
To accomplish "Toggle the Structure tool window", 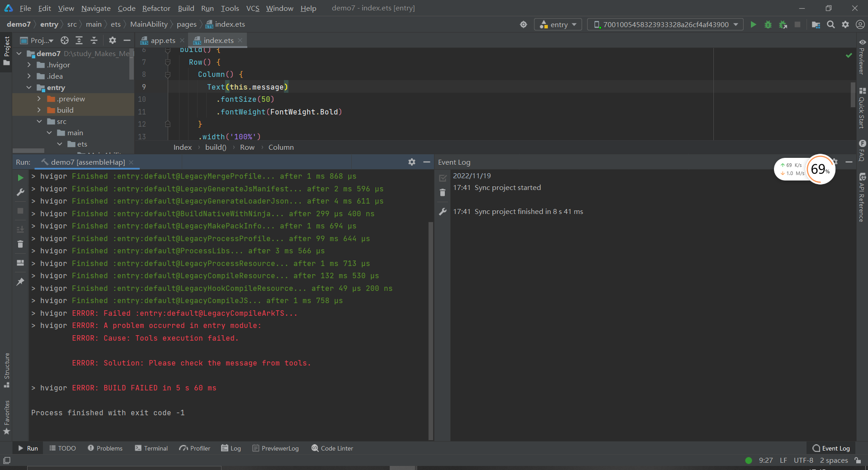I will tap(6, 370).
